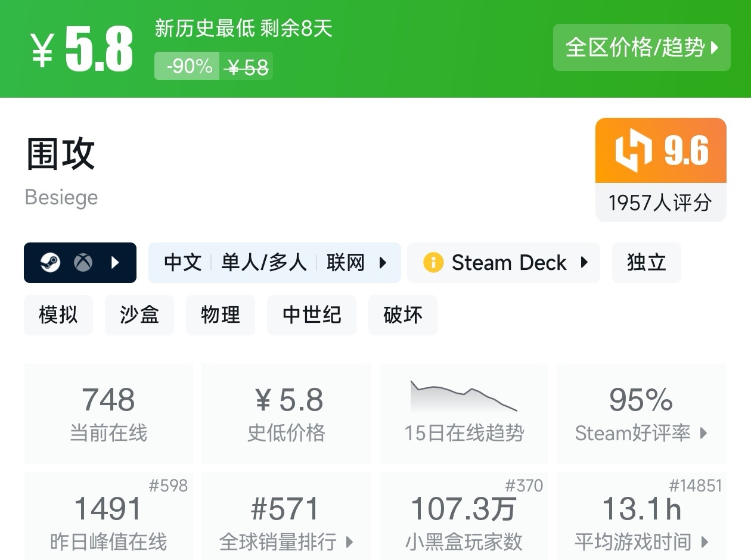Tap the 中世纪 tag

coord(312,315)
